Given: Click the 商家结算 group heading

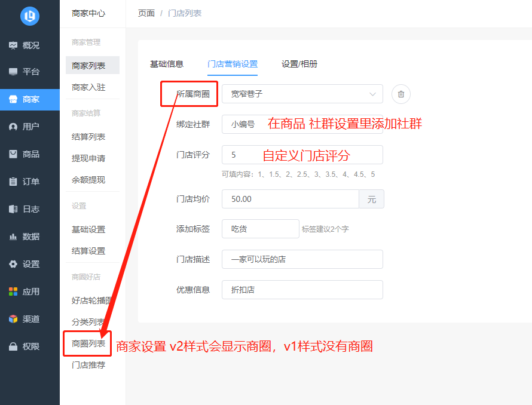Looking at the screenshot, I should coord(86,113).
